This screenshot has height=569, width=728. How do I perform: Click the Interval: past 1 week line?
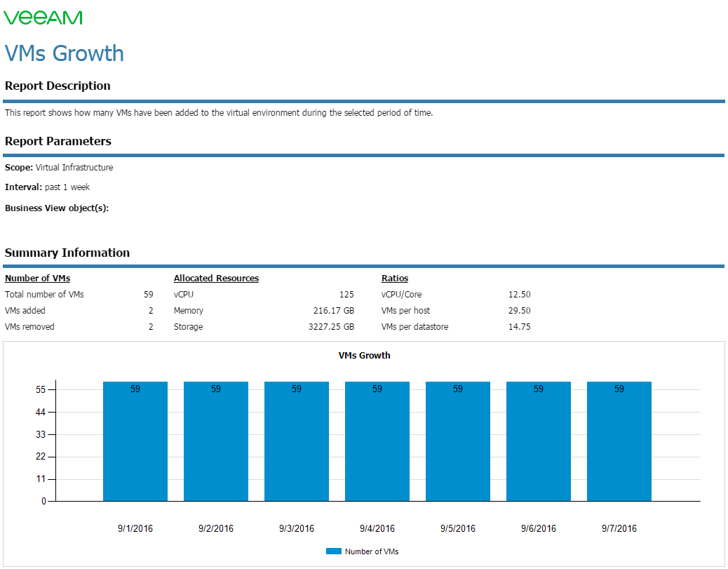[x=48, y=187]
